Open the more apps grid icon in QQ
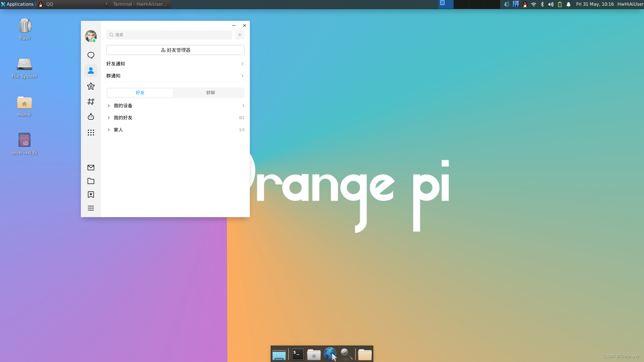The height and width of the screenshot is (362, 644). coord(91,132)
